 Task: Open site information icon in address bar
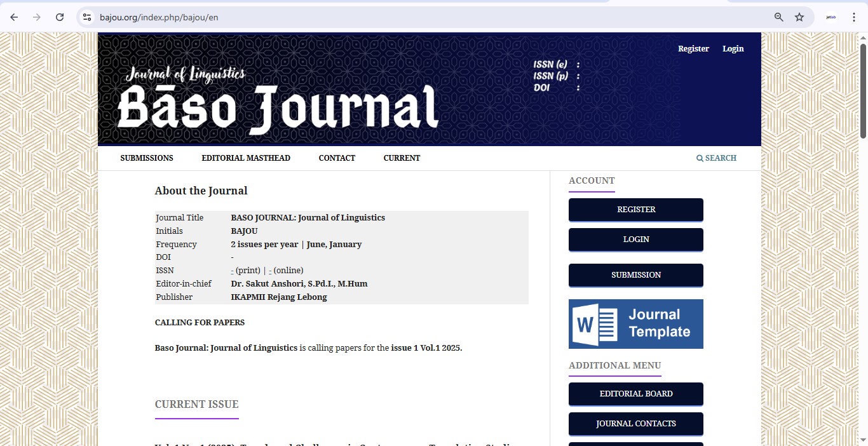click(x=88, y=17)
